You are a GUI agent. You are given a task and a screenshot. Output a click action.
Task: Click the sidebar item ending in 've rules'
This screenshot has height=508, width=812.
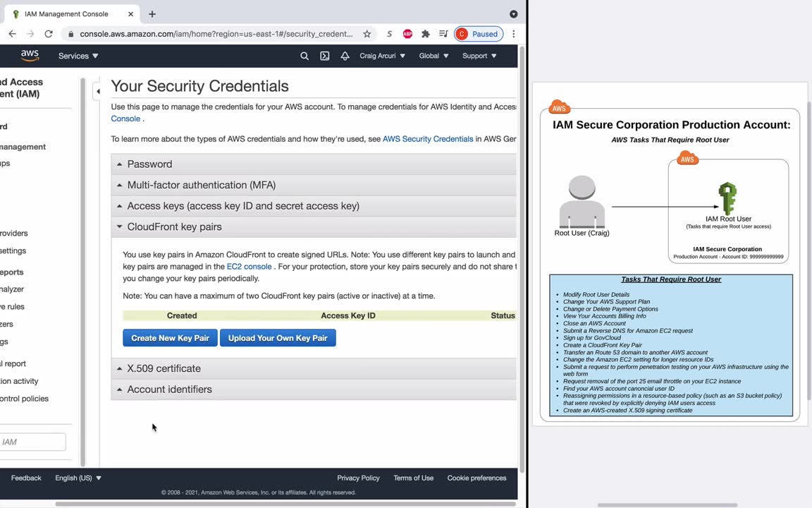(x=13, y=307)
